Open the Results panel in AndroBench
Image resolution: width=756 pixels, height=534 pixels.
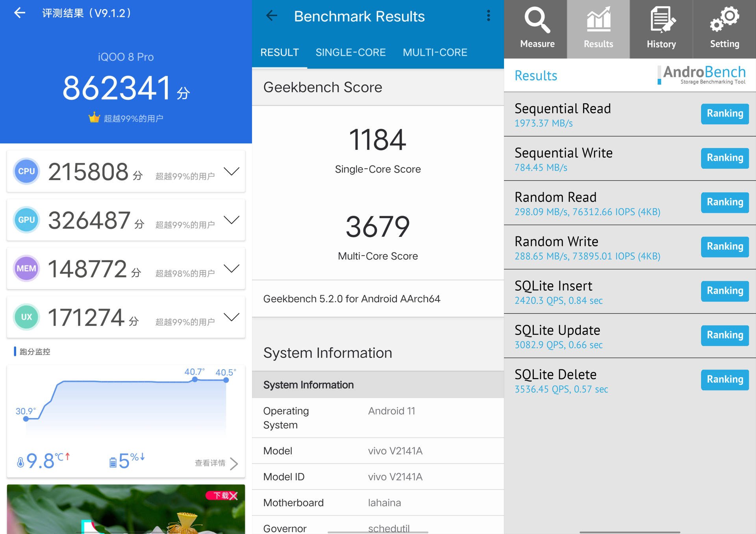pos(600,26)
